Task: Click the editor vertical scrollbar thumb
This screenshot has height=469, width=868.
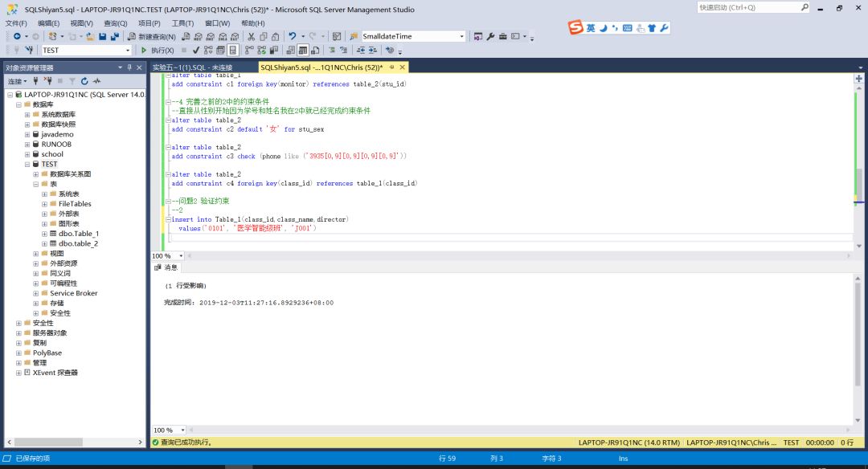Action: (x=858, y=183)
